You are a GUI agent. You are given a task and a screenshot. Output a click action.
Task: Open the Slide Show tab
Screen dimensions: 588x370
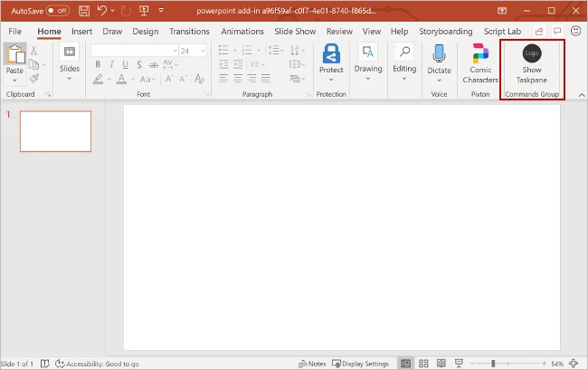click(x=295, y=32)
